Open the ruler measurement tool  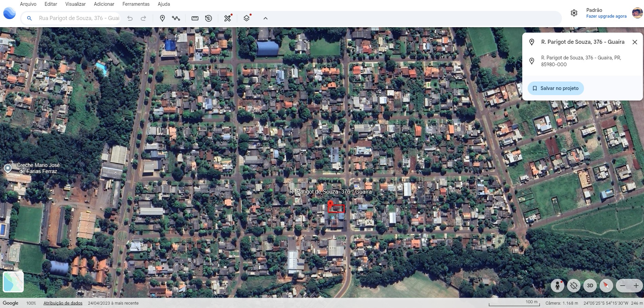point(195,18)
